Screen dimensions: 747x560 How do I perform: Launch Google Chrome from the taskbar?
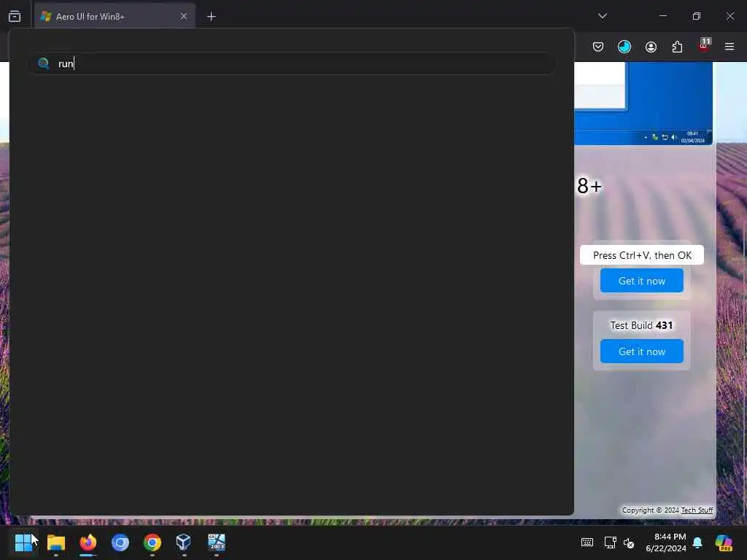click(x=152, y=542)
